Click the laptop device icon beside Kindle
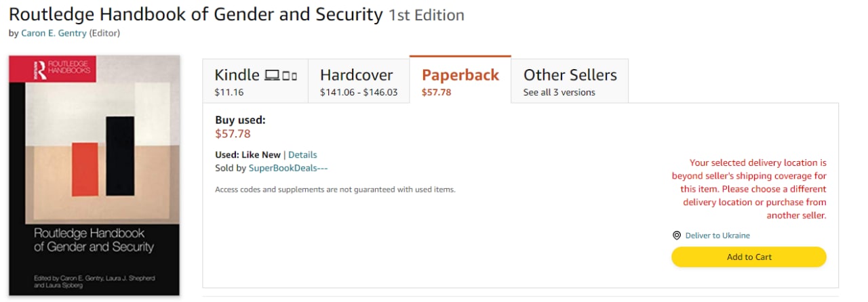 [x=272, y=75]
